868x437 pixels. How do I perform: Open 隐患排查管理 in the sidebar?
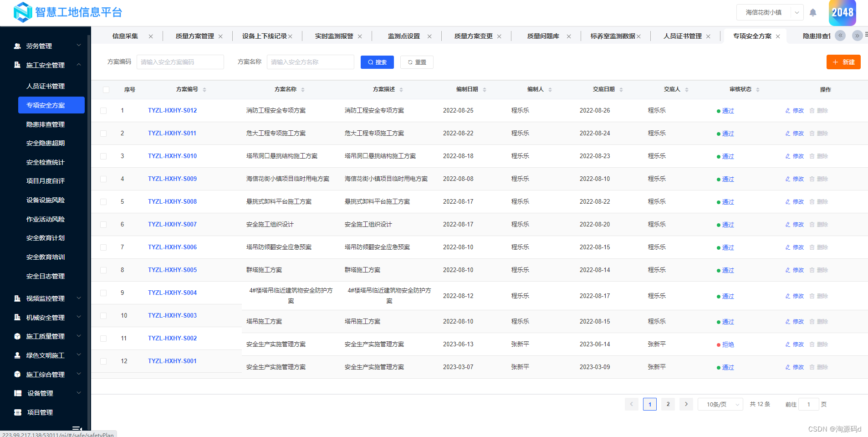pyautogui.click(x=46, y=124)
